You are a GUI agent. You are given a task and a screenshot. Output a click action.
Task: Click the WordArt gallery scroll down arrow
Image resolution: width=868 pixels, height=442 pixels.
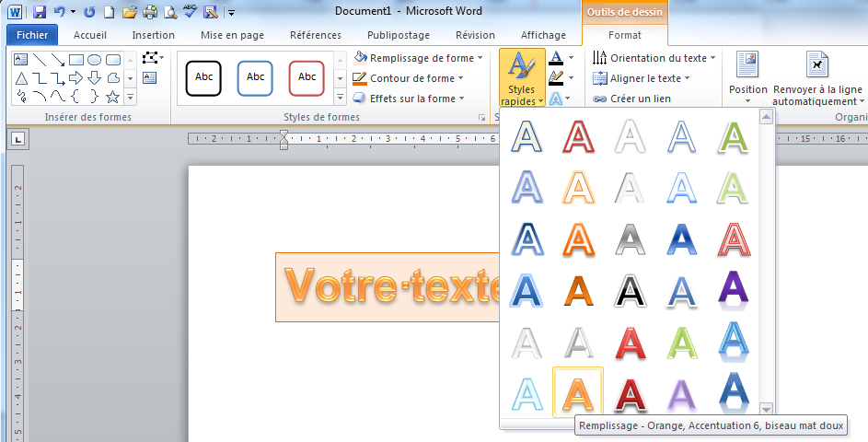pyautogui.click(x=766, y=410)
